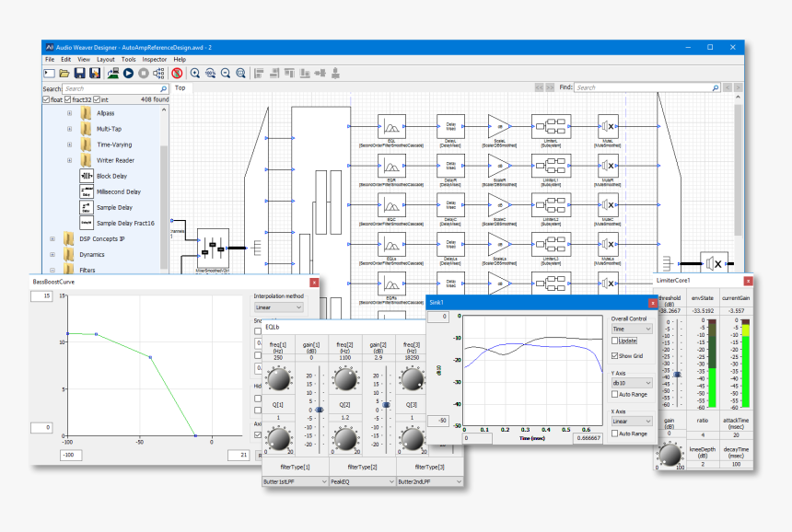Click the Open file folder toolbar icon
Screen dimensions: 792x532
(64, 73)
